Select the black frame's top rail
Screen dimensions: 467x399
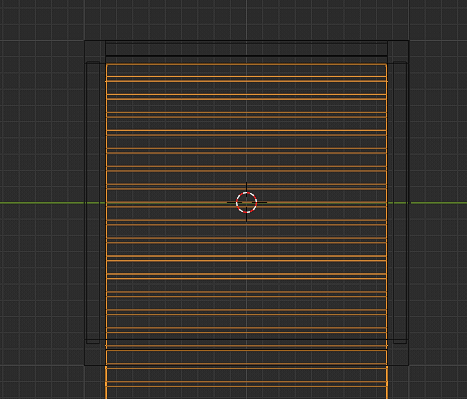click(x=246, y=48)
